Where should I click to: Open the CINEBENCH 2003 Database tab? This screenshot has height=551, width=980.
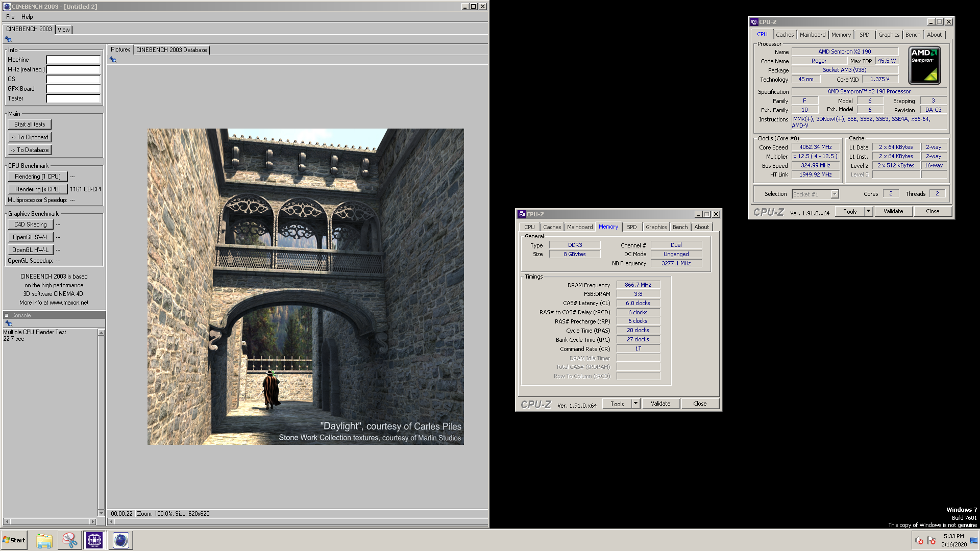click(171, 50)
